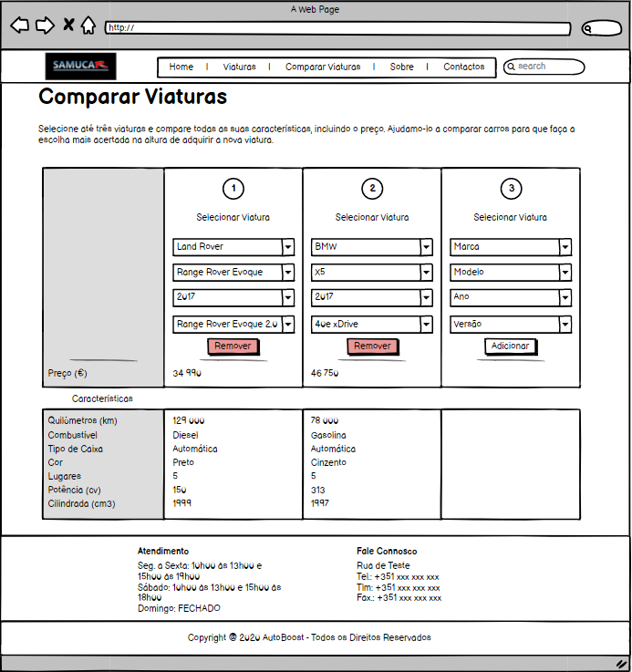Remove the BMW X5 vehicle
Screen dimensions: 632x672
[372, 346]
